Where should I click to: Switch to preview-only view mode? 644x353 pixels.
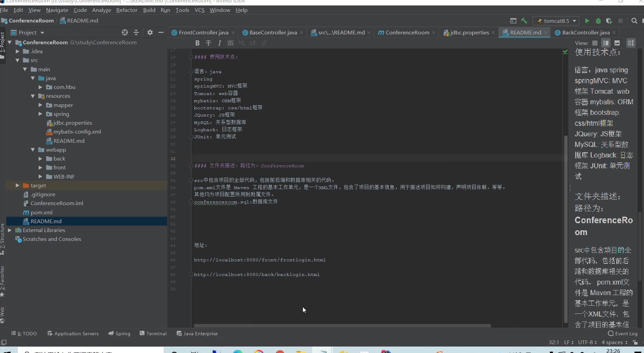[617, 43]
